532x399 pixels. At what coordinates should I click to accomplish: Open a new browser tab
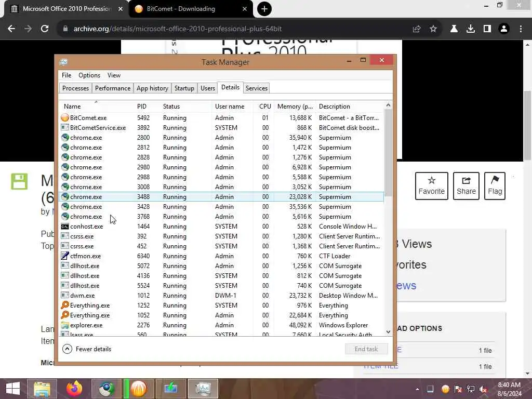(264, 9)
